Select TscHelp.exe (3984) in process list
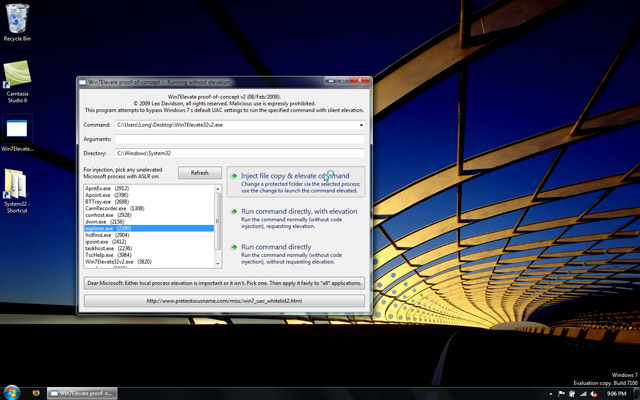The image size is (640, 400). pos(149,255)
